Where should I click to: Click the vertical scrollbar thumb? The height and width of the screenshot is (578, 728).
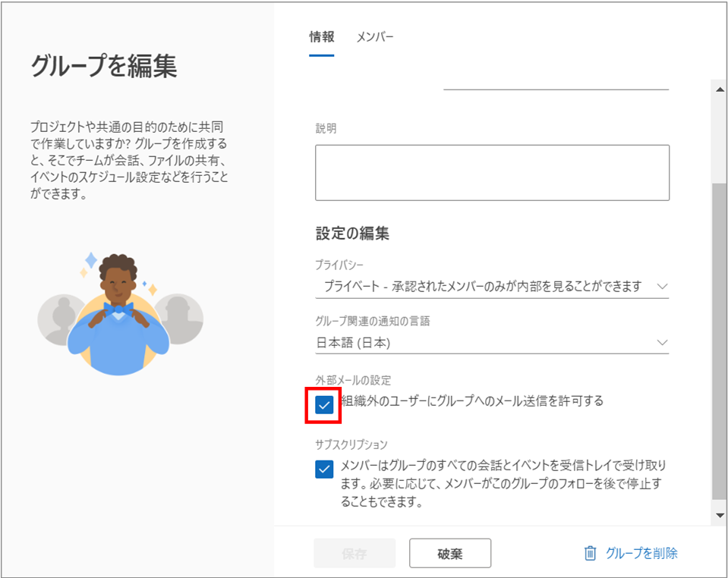click(720, 341)
